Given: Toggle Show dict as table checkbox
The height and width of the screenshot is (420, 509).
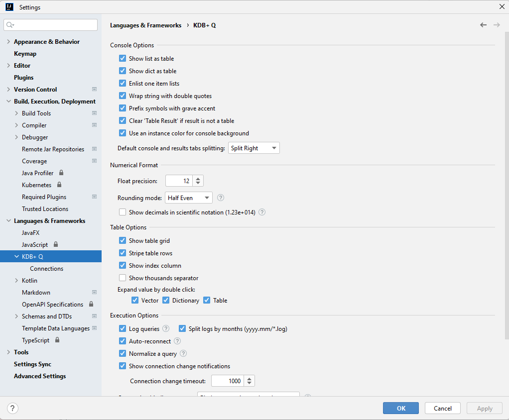Looking at the screenshot, I should point(123,71).
